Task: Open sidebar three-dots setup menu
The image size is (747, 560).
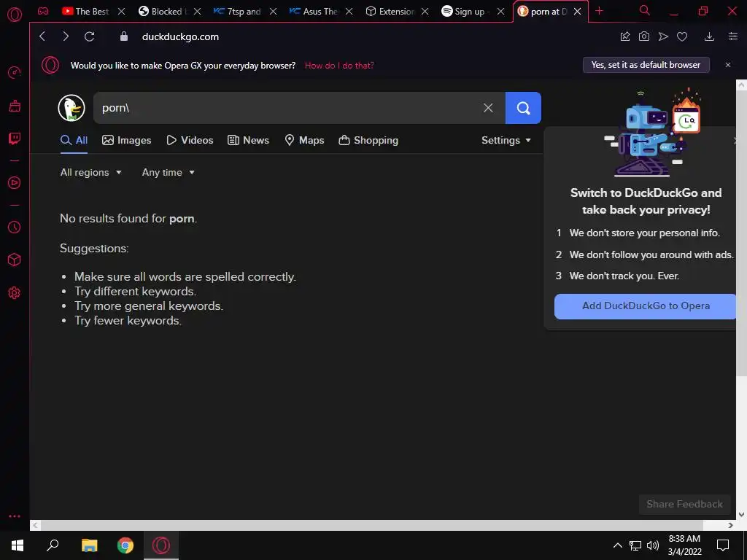Action: pos(15,516)
